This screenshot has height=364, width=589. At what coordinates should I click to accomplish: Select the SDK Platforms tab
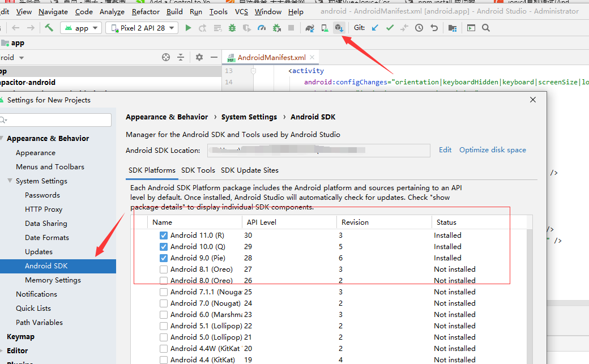pos(152,170)
